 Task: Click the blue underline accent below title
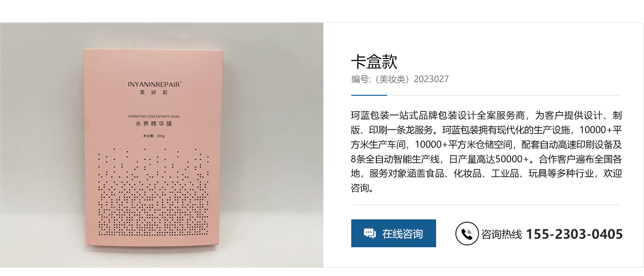[x=369, y=95]
